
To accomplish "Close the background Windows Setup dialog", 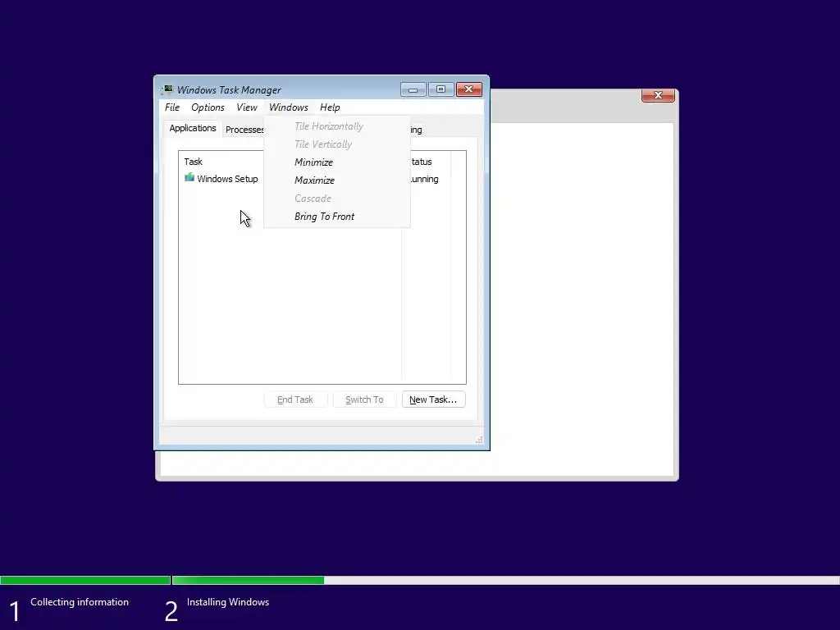I will click(x=658, y=95).
